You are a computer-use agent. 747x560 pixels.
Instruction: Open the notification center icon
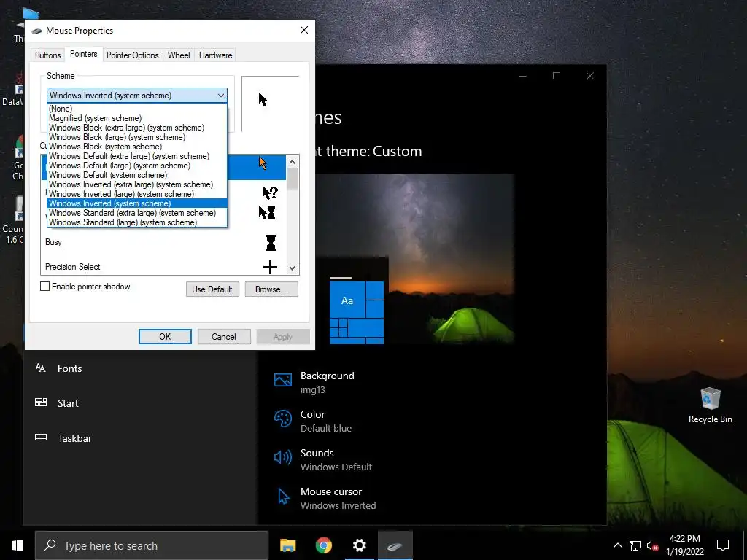pyautogui.click(x=723, y=545)
